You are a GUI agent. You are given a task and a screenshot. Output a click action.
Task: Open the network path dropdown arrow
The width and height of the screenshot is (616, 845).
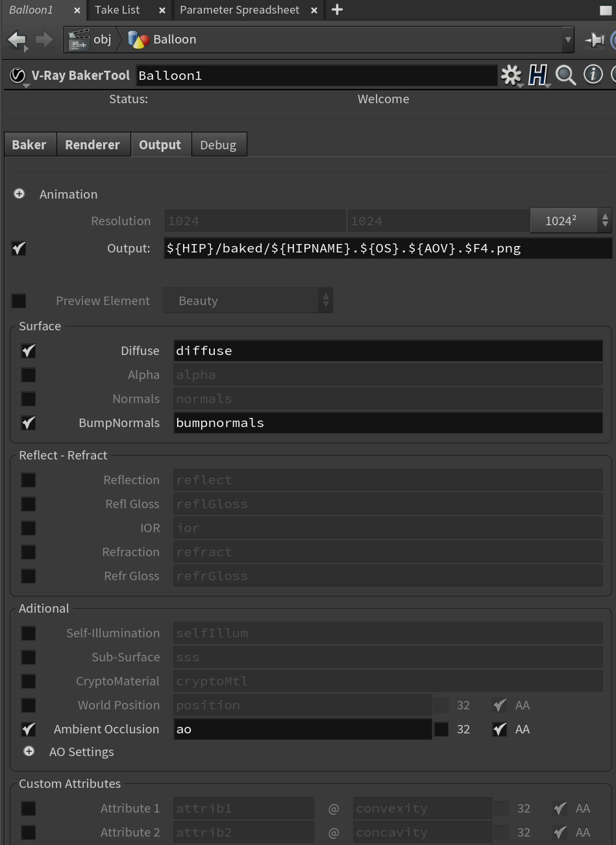click(568, 40)
